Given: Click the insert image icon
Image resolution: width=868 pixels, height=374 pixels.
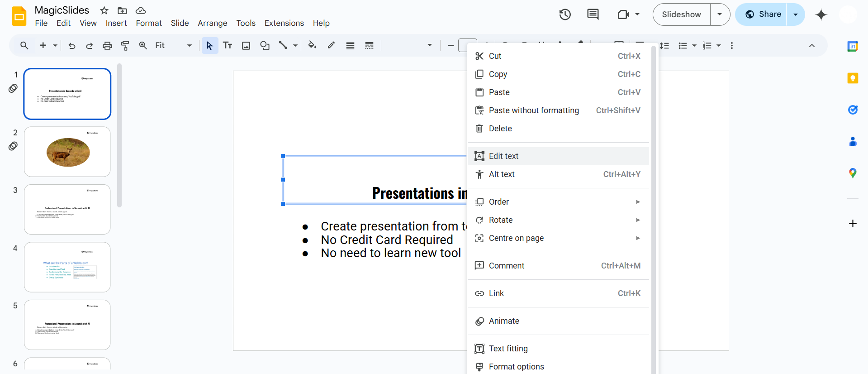Looking at the screenshot, I should 246,45.
